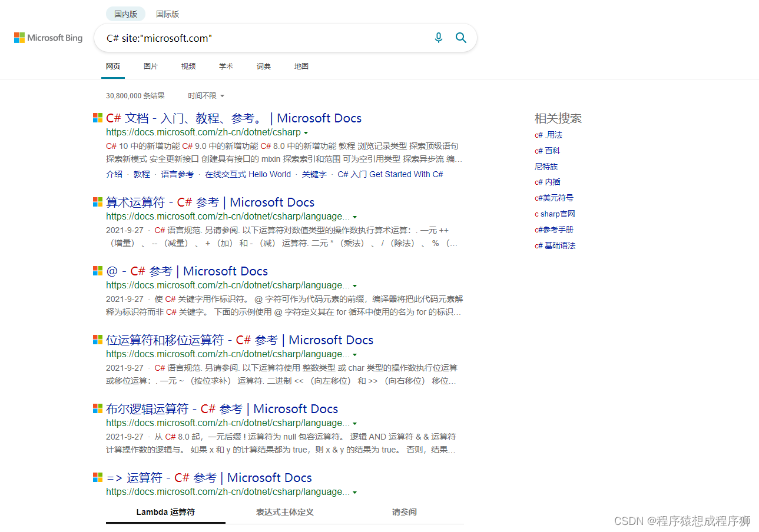The width and height of the screenshot is (759, 532).
Task: Expand URL arrow under 布尔逻辑运算符 result
Action: tap(354, 424)
